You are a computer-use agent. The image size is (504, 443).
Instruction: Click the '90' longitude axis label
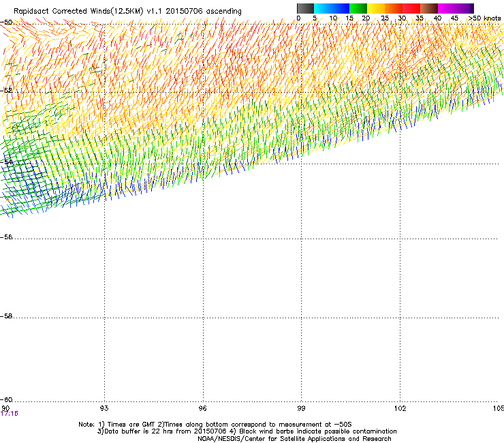5,408
